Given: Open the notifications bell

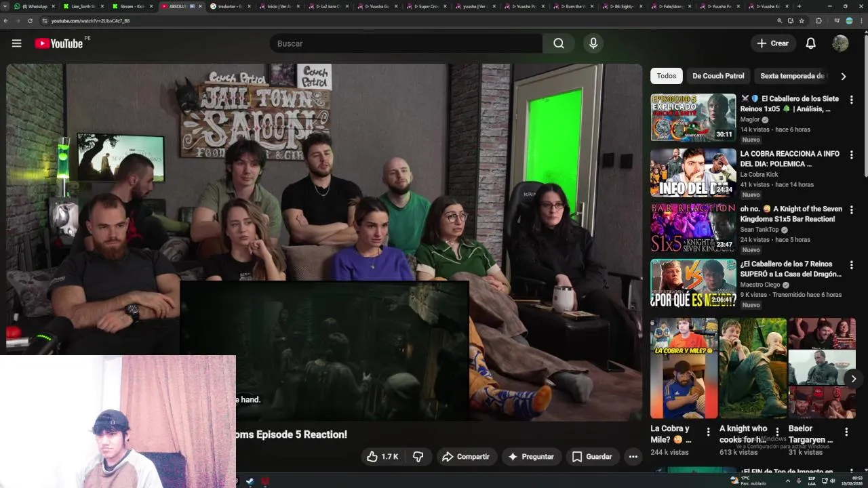Looking at the screenshot, I should click(810, 43).
